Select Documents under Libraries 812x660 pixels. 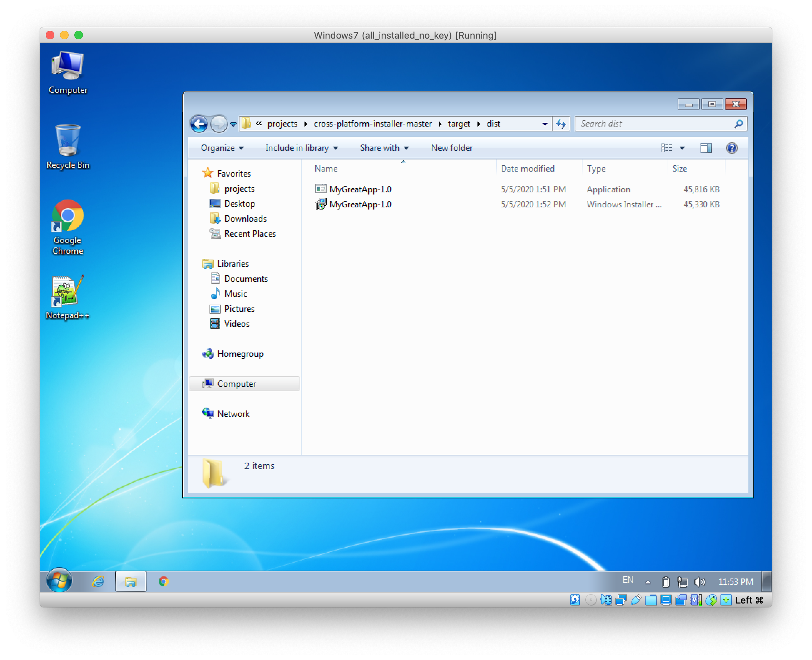pos(246,279)
